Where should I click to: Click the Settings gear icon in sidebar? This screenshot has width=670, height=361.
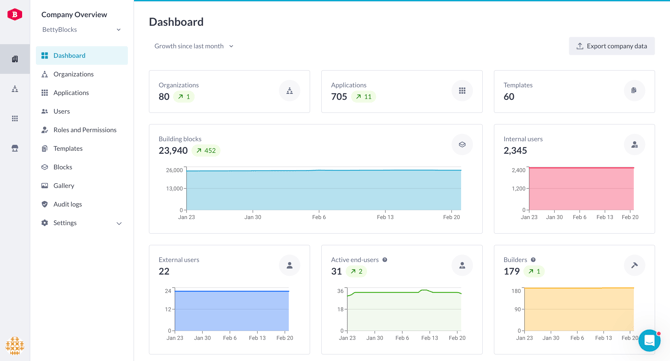pos(44,223)
